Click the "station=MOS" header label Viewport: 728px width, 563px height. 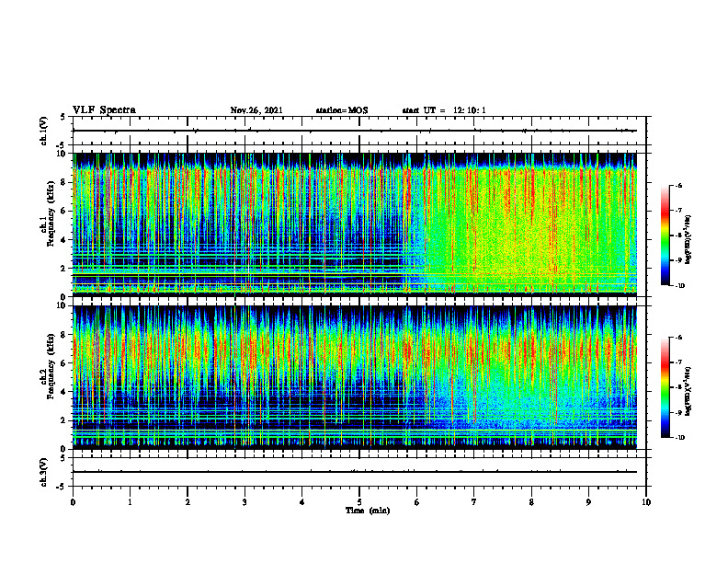342,110
